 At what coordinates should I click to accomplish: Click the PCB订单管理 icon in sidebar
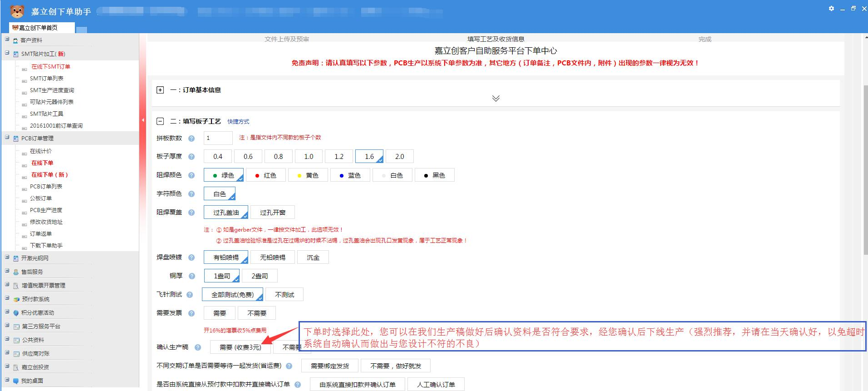(16, 139)
